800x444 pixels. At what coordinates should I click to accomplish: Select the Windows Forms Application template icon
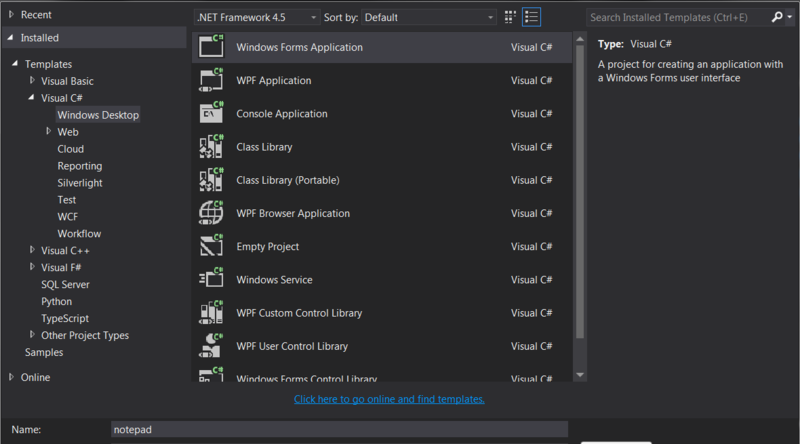211,47
